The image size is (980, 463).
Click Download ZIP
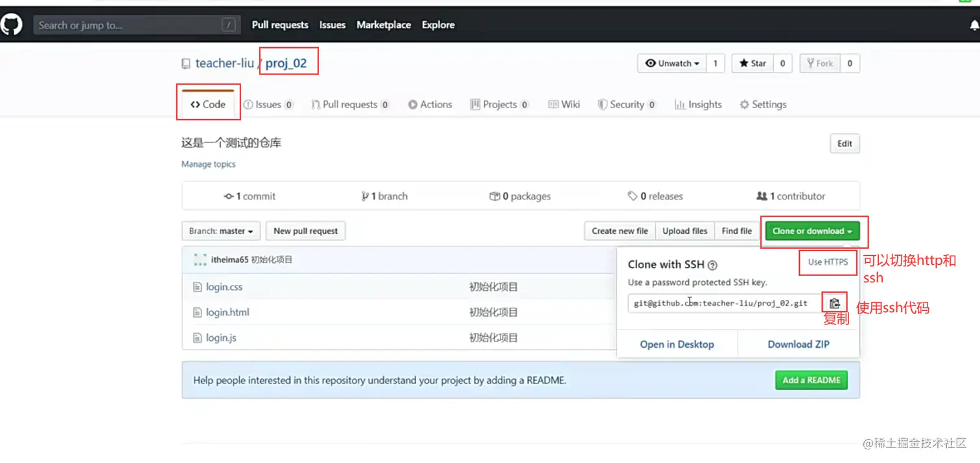tap(799, 344)
